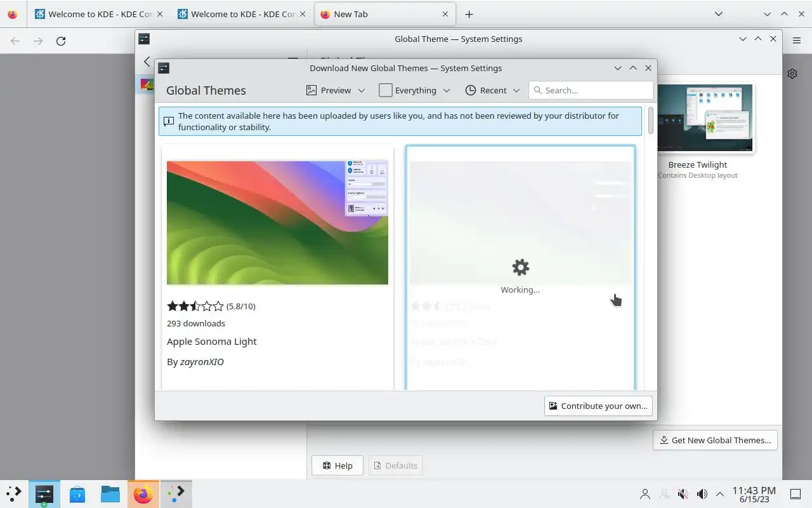Screen dimensions: 812x508
Task: Click the Contribute your own button
Action: [598, 406]
